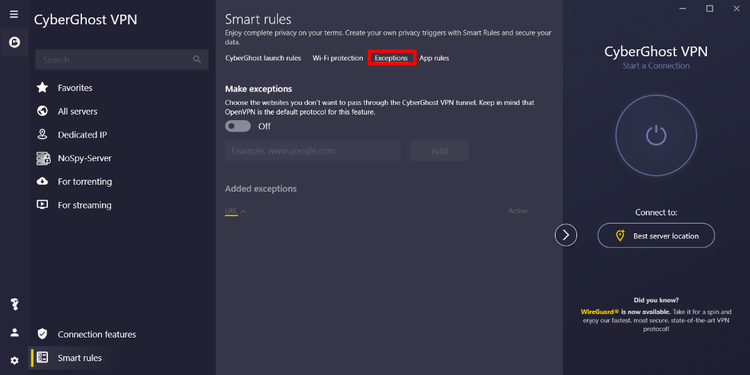This screenshot has width=750, height=375.
Task: Select the For torrenting cloud icon
Action: [x=43, y=181]
